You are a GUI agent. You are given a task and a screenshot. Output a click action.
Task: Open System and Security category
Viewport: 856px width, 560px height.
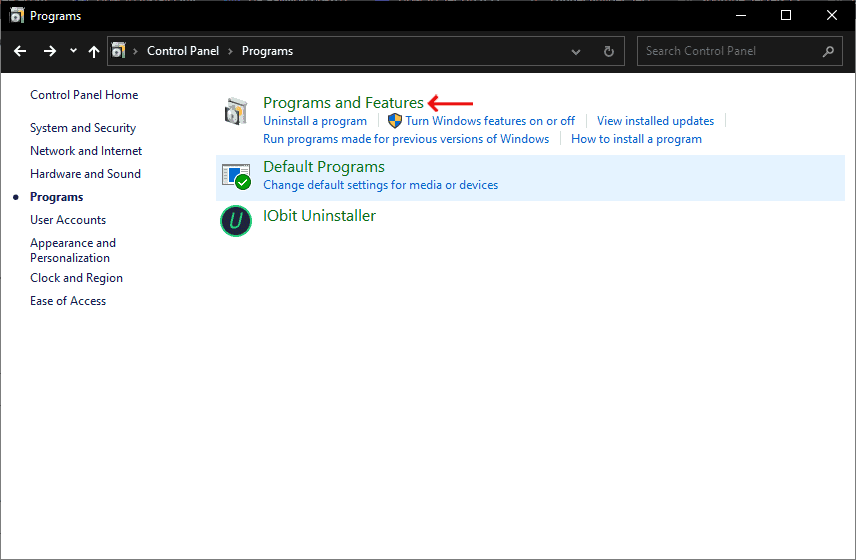[x=83, y=128]
